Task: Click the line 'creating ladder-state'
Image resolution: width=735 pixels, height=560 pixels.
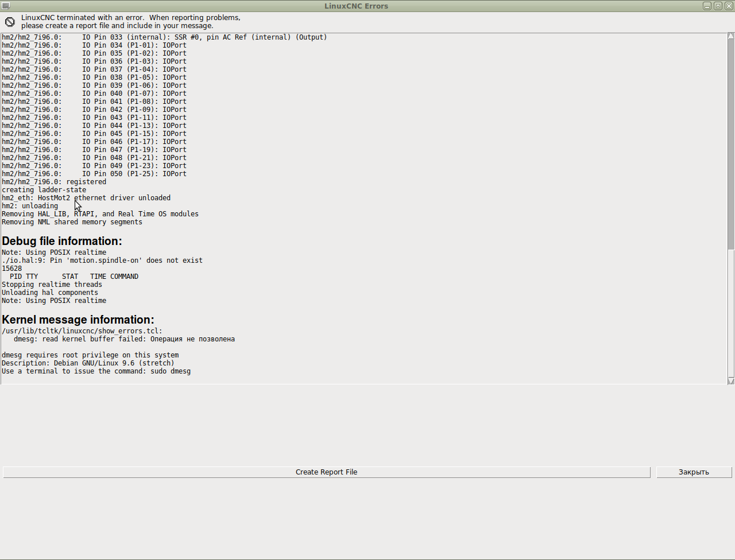Action: (x=44, y=190)
